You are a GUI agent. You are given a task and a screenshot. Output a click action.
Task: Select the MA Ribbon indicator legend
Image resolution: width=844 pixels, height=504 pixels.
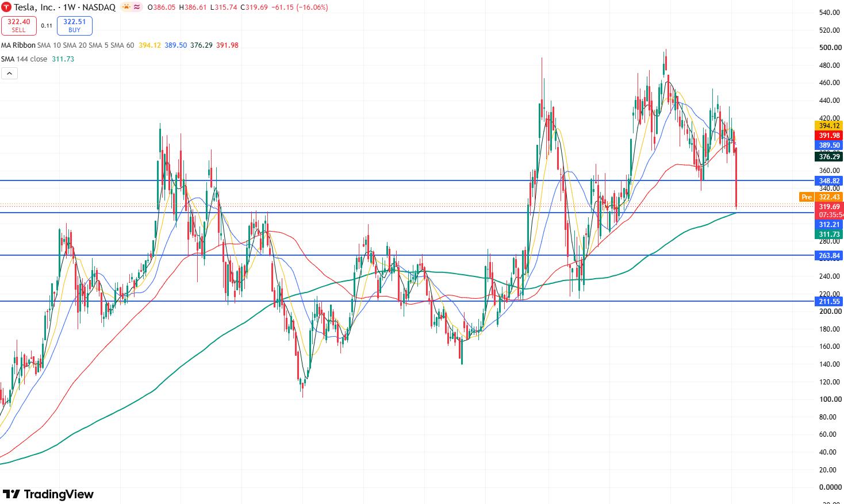pos(120,45)
